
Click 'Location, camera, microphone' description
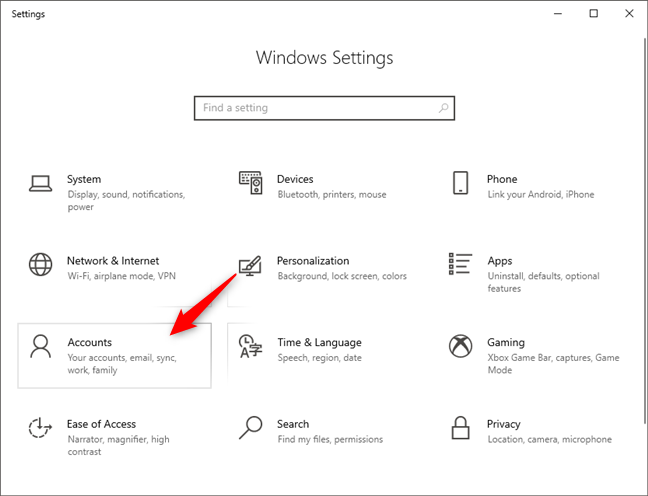(x=550, y=439)
